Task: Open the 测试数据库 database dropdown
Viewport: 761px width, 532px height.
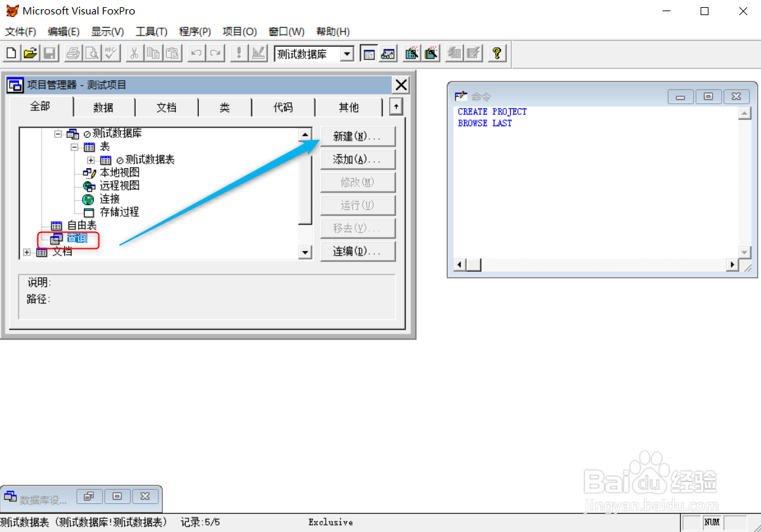Action: coord(347,54)
